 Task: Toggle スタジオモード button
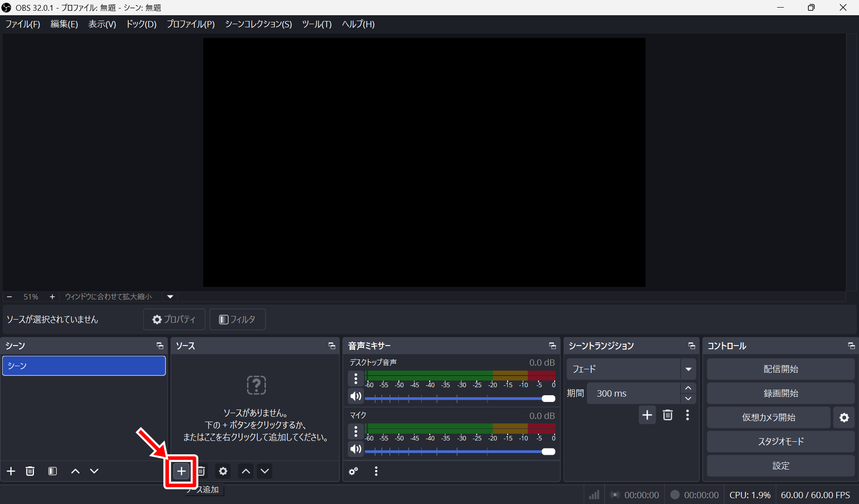click(780, 442)
